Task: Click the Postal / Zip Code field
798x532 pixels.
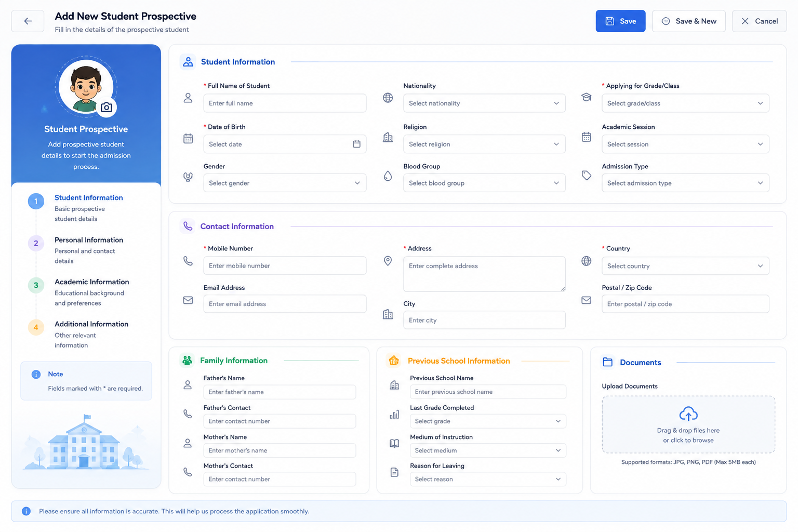Action: 685,304
